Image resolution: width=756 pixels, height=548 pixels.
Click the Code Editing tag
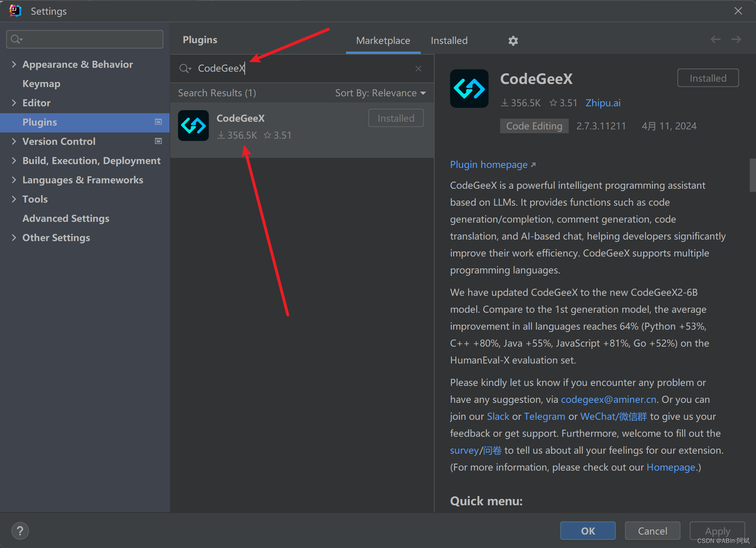[534, 126]
